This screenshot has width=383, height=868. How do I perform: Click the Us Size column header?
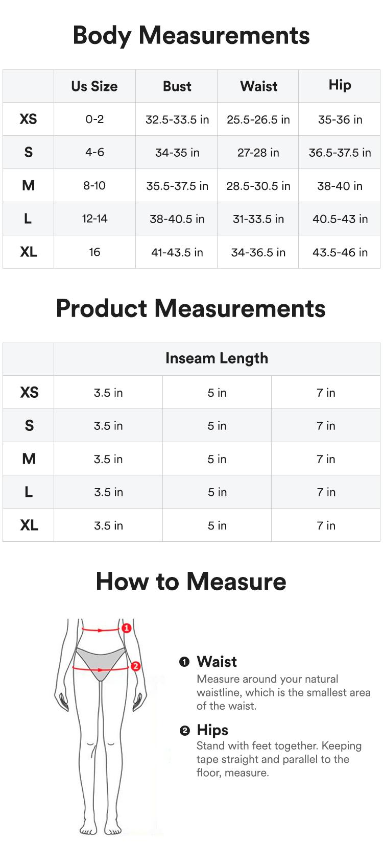point(94,86)
